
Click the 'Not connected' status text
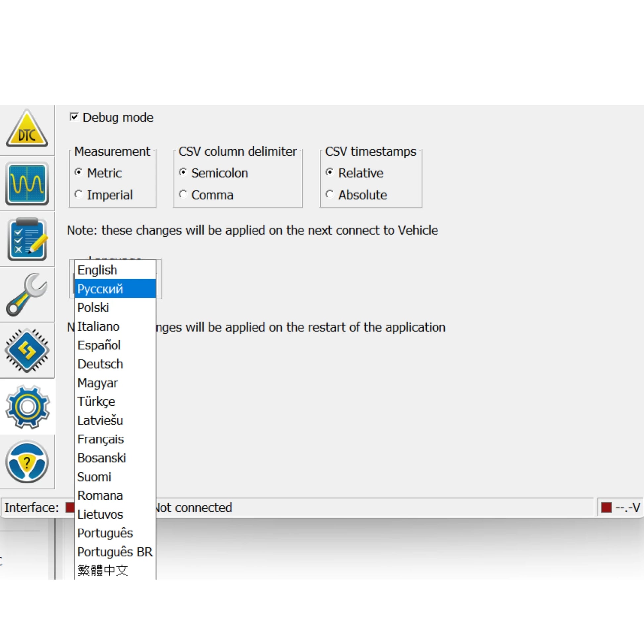[194, 508]
